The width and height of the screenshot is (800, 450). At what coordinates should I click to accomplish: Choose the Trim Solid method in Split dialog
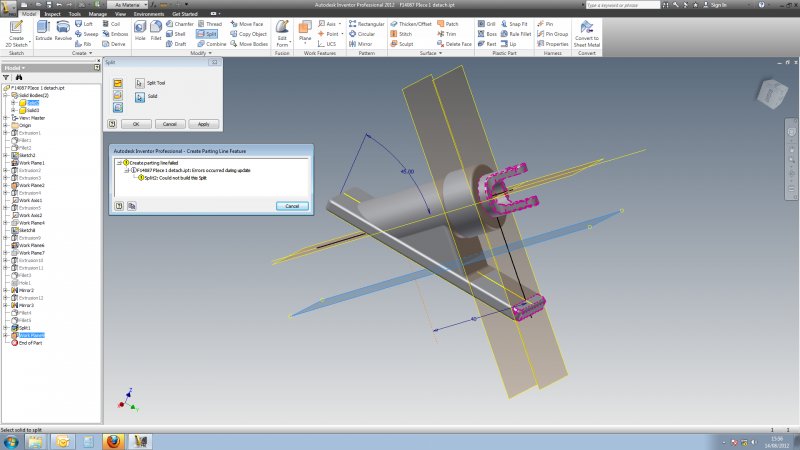(118, 94)
